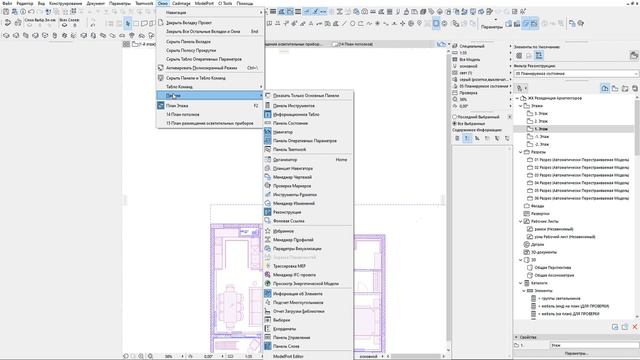640x360 pixels.
Task: Toggle the Координаты palette
Action: pyautogui.click(x=309, y=329)
